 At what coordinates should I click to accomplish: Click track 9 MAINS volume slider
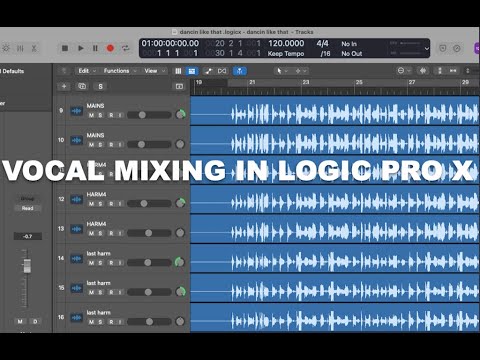pos(149,115)
